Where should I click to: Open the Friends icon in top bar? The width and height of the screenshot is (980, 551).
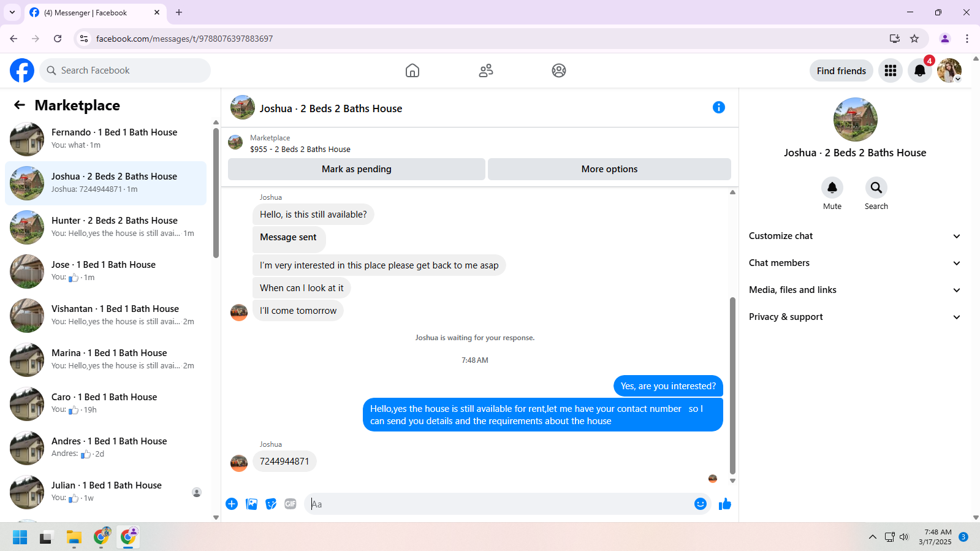point(486,70)
